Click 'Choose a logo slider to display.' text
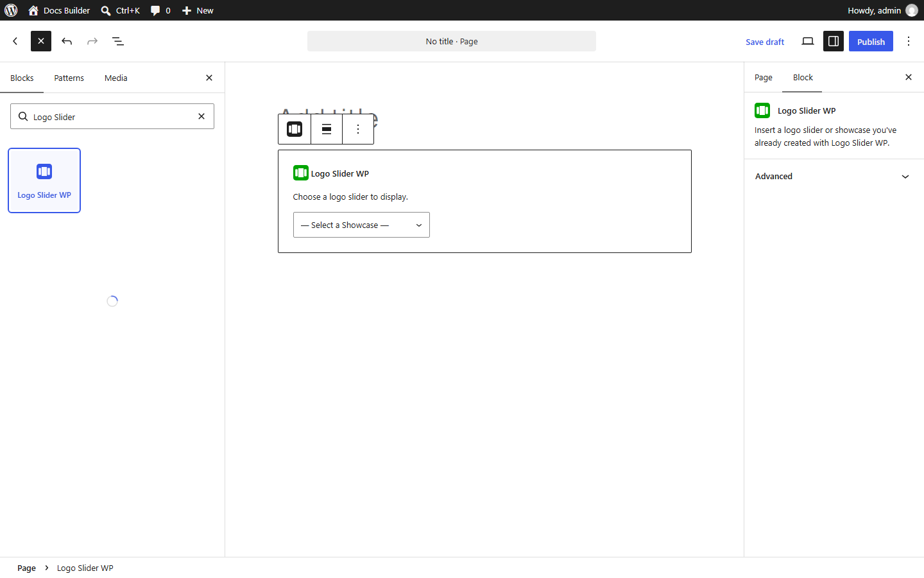 tap(350, 197)
